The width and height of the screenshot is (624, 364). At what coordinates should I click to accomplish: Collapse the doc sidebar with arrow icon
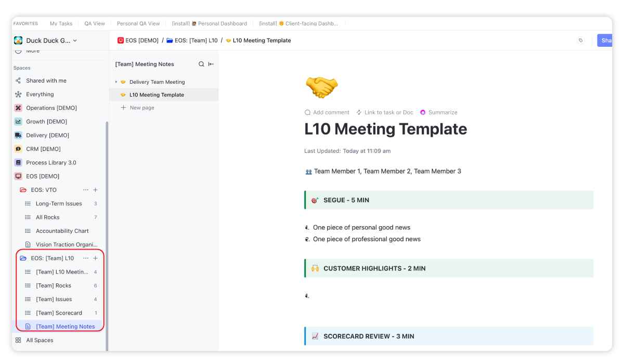click(x=211, y=64)
